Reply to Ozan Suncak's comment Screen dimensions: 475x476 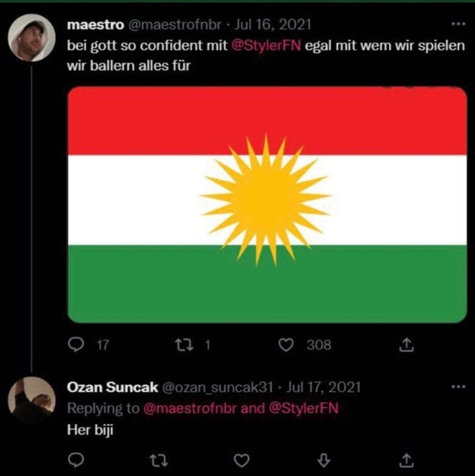point(75,460)
